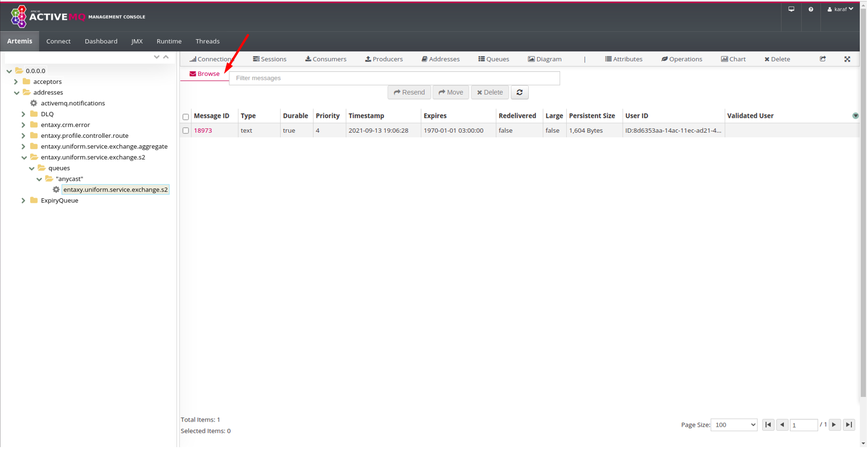Open message ID 18973 link
The image size is (868, 450).
coord(203,130)
